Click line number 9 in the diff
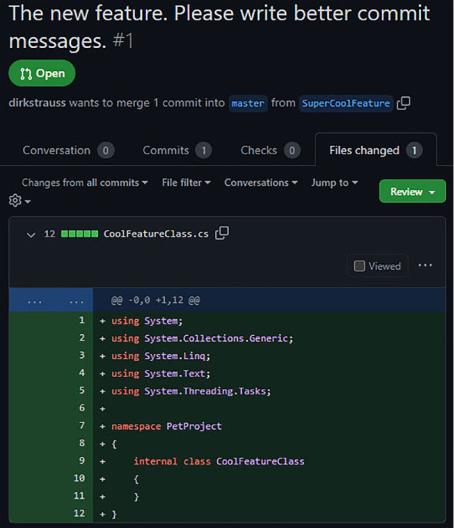Viewport: 454px width, 528px height. [82, 460]
